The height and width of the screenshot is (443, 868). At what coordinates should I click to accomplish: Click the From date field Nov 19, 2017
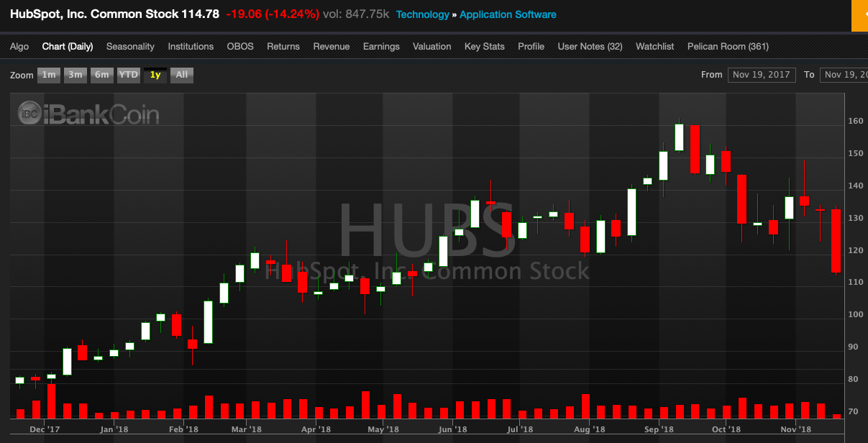click(x=762, y=75)
